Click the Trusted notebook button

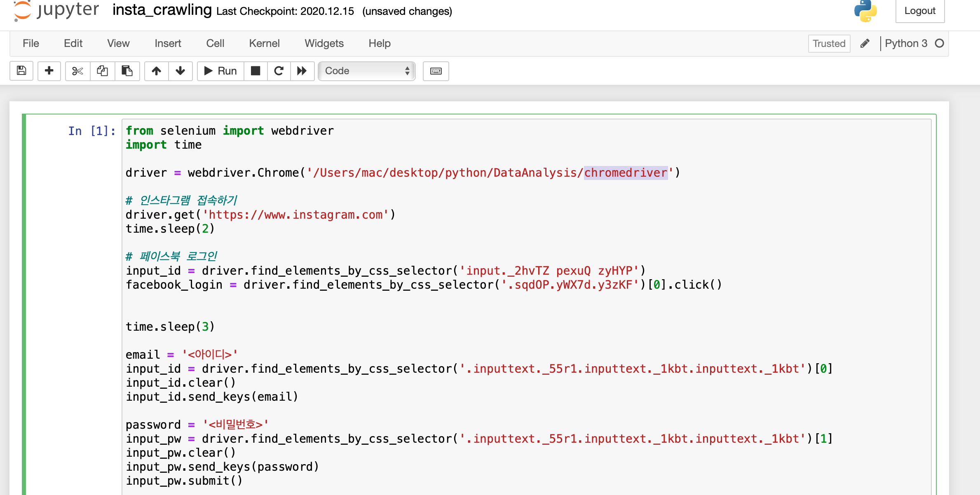coord(829,43)
